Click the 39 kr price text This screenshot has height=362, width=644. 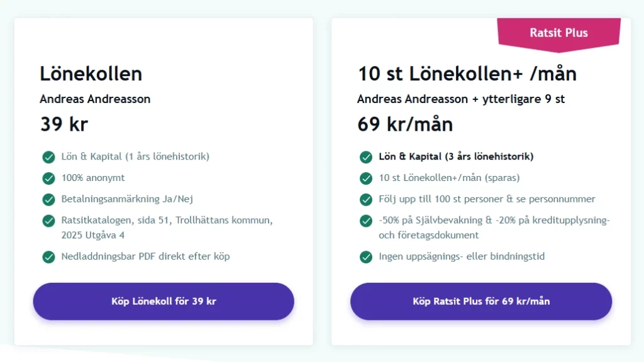pyautogui.click(x=64, y=124)
